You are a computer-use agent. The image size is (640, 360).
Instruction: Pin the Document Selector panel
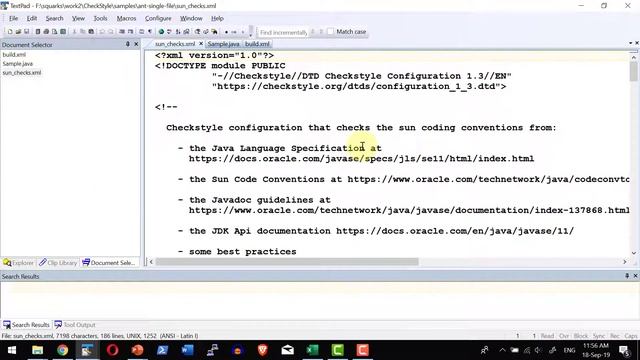(128, 44)
